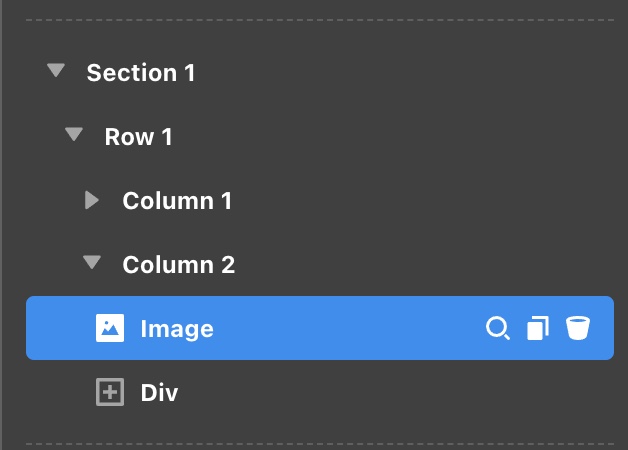Select the Div element label
Screen dimensions: 628x450
point(159,393)
